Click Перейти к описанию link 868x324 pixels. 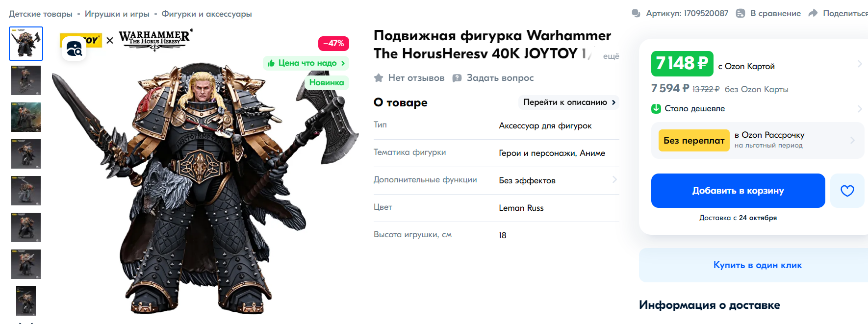click(x=569, y=102)
